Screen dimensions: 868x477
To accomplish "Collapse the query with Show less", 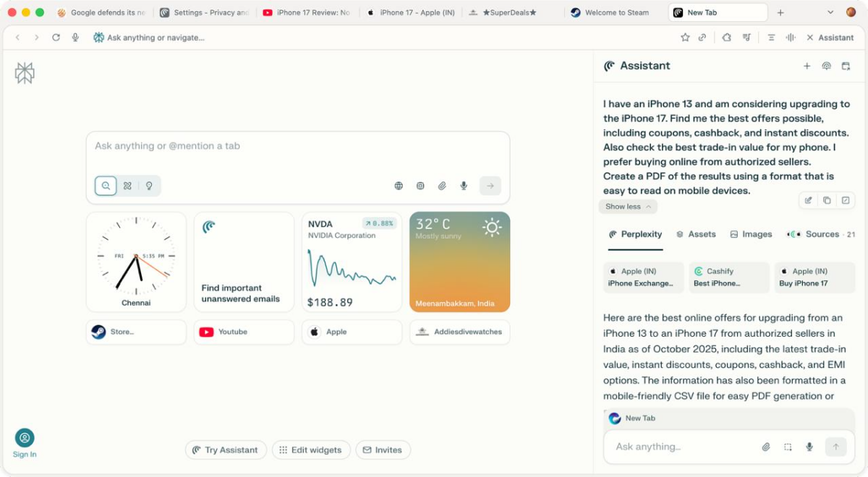I will pos(628,207).
